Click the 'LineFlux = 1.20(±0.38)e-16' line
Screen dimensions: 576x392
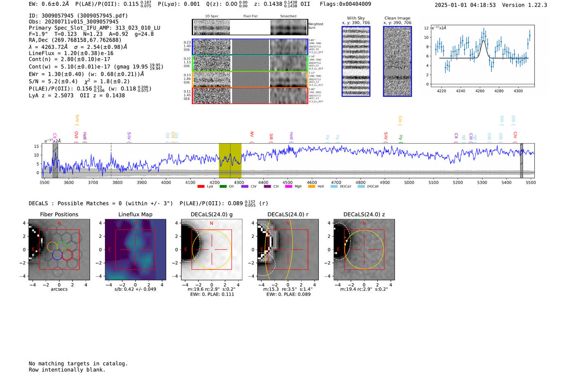(x=71, y=53)
